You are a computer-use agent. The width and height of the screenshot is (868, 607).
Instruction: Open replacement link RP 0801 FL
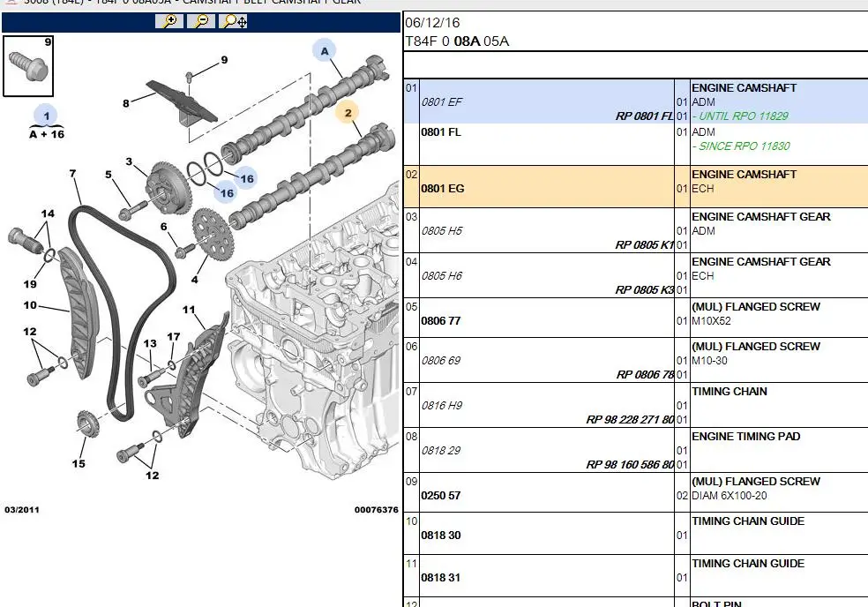point(644,116)
